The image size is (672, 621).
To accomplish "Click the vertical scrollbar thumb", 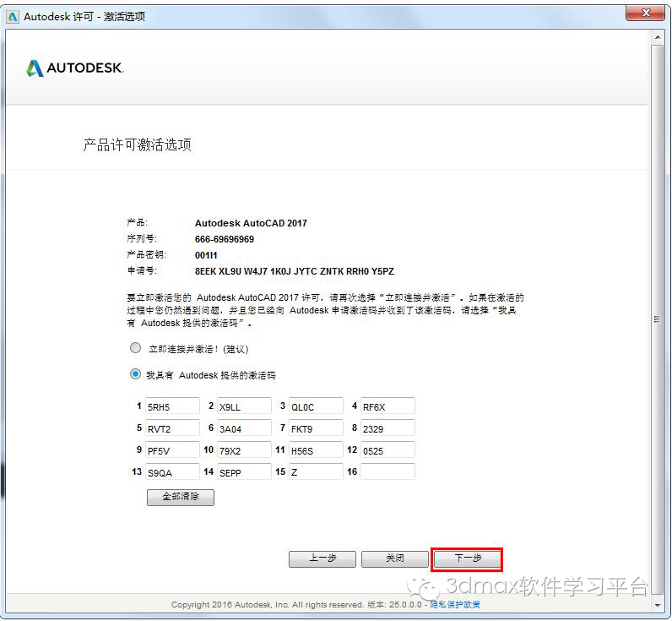I will 658,319.
